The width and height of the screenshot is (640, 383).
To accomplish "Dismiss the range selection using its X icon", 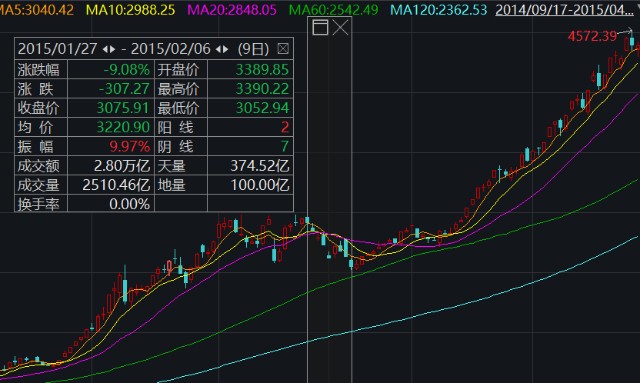I will coord(340,28).
